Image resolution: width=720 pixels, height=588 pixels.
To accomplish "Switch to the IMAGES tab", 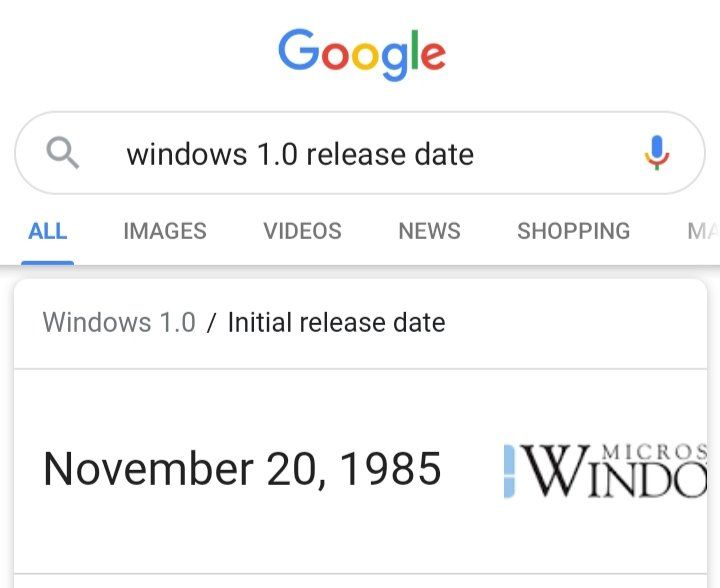I will (x=164, y=231).
